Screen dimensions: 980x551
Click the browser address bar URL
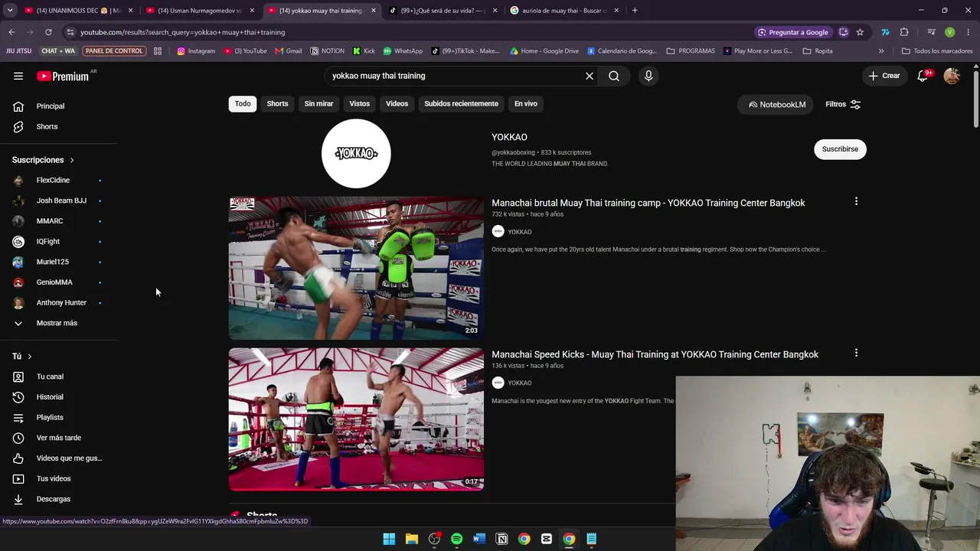point(182,32)
